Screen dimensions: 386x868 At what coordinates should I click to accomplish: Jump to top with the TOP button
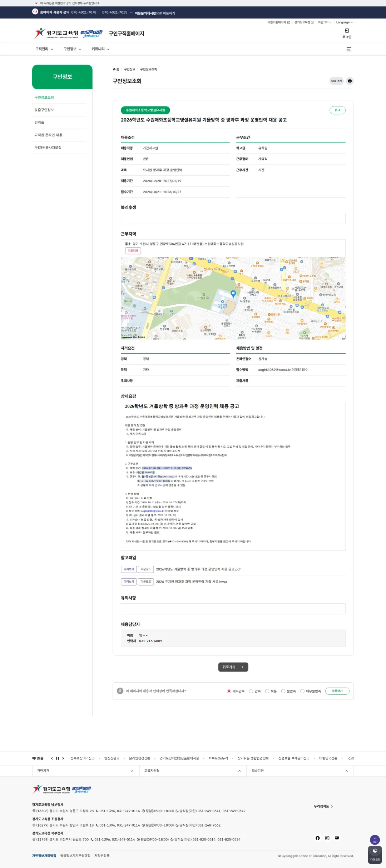point(375,839)
